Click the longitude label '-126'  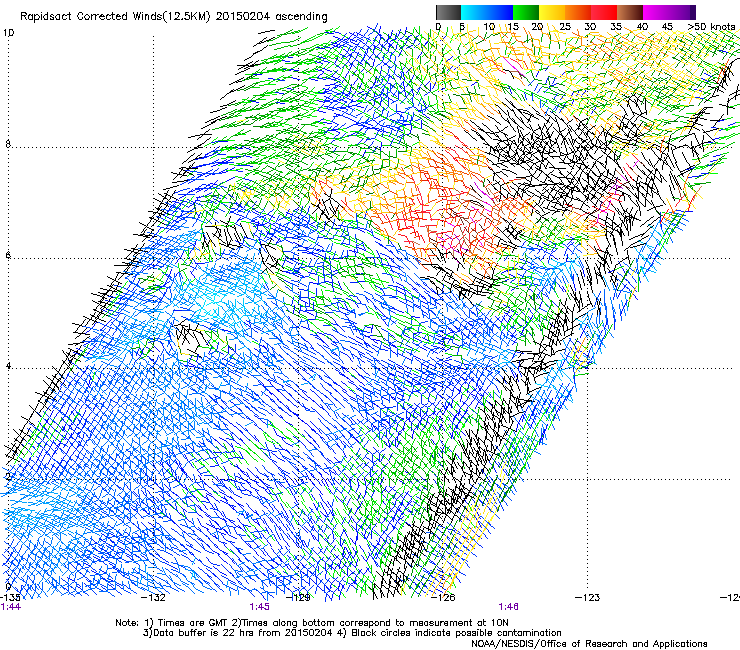tap(443, 598)
